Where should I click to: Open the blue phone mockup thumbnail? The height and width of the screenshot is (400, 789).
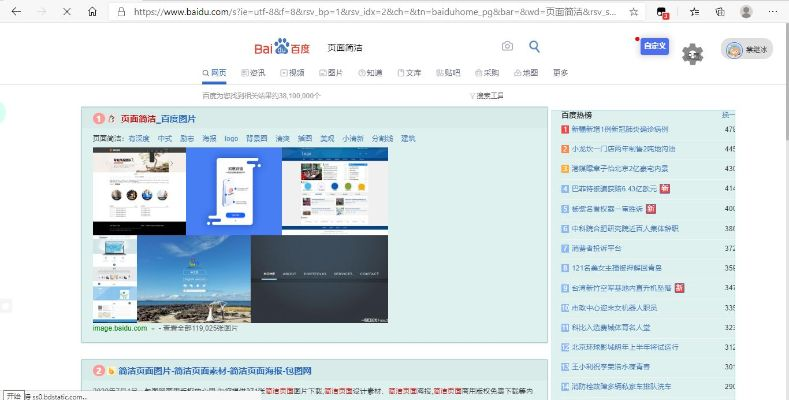pyautogui.click(x=234, y=191)
